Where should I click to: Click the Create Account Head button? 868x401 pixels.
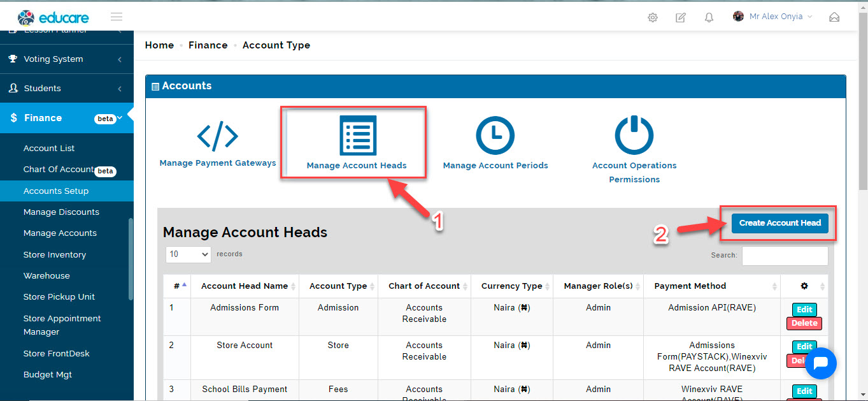pyautogui.click(x=779, y=223)
